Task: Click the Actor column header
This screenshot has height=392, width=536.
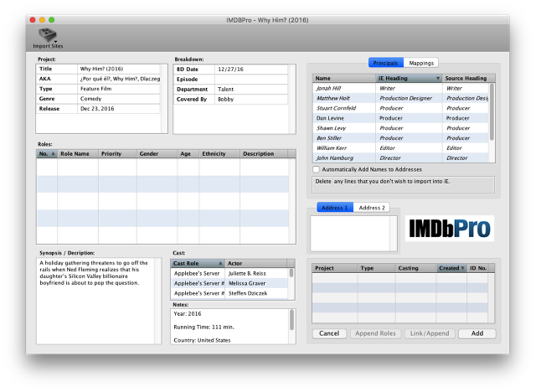Action: click(256, 264)
